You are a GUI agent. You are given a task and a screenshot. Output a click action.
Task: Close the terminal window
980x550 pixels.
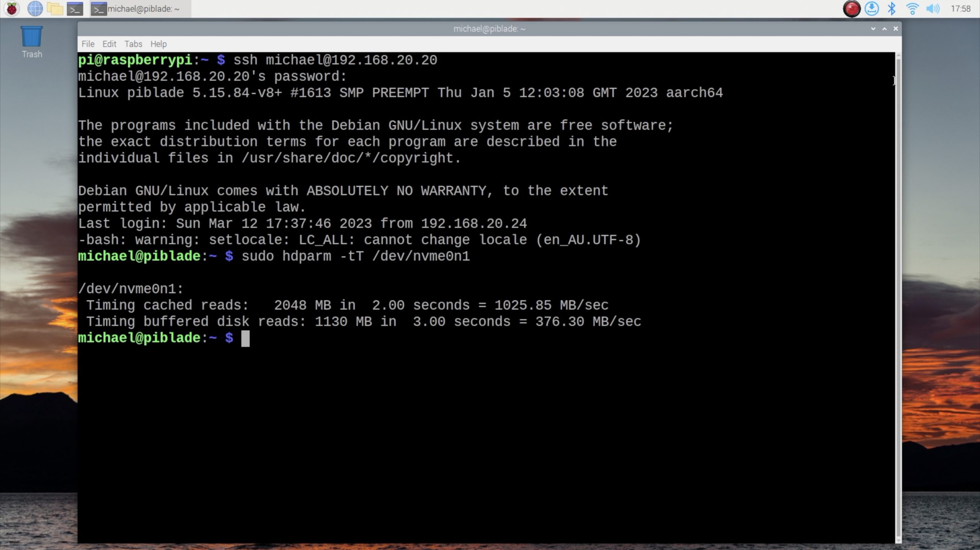coord(895,29)
